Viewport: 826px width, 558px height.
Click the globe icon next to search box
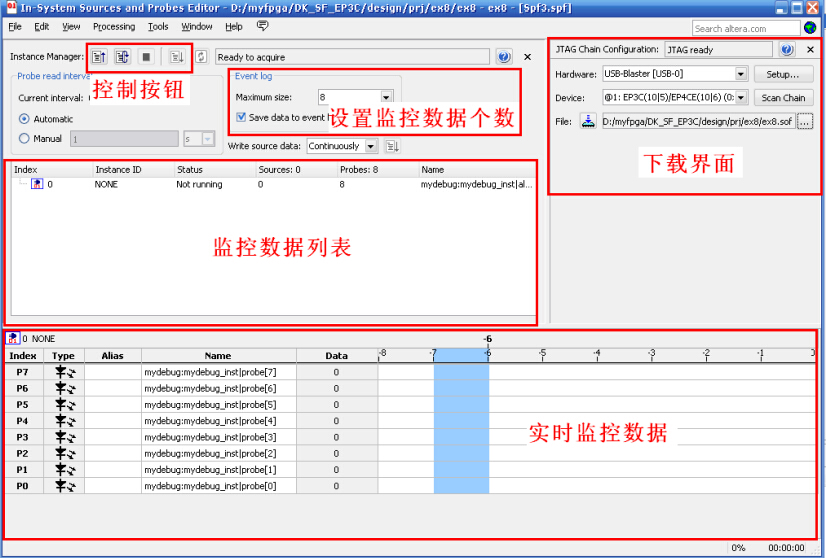click(x=810, y=28)
